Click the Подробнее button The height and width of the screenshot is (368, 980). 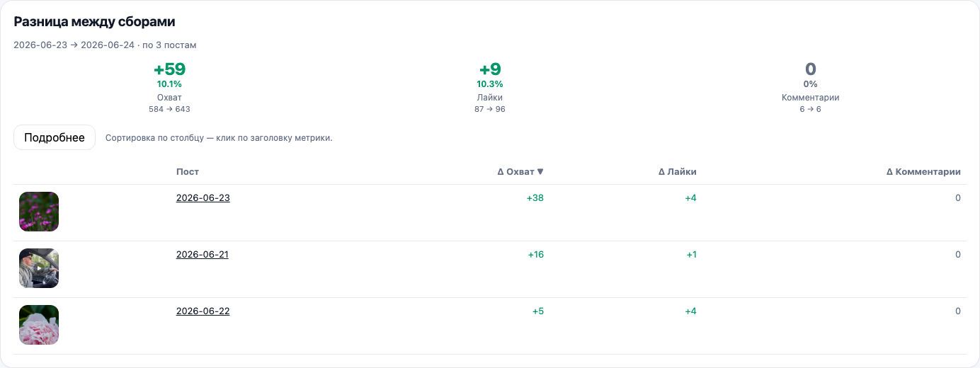pos(55,137)
